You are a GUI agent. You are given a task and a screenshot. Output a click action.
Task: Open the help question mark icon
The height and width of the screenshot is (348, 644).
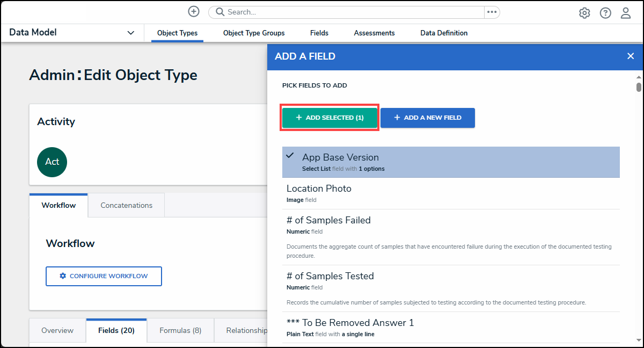click(x=605, y=13)
